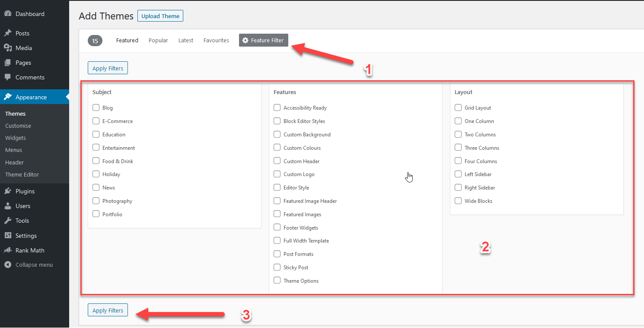The height and width of the screenshot is (328, 644).
Task: Click the Plugins plug icon
Action: point(8,191)
